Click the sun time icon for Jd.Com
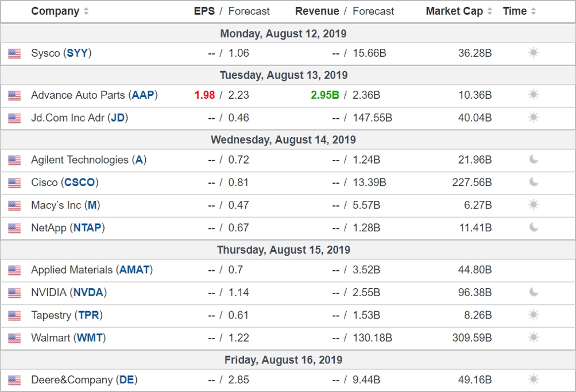Viewport: 576px width, 392px height. click(534, 117)
